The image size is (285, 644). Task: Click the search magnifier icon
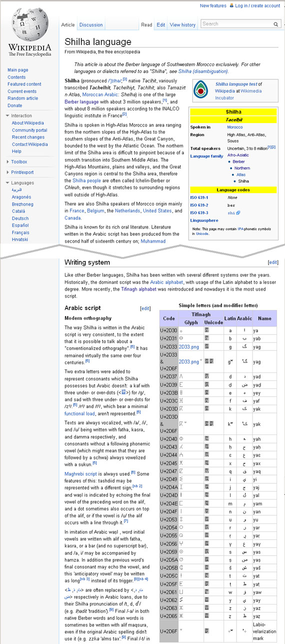[276, 24]
